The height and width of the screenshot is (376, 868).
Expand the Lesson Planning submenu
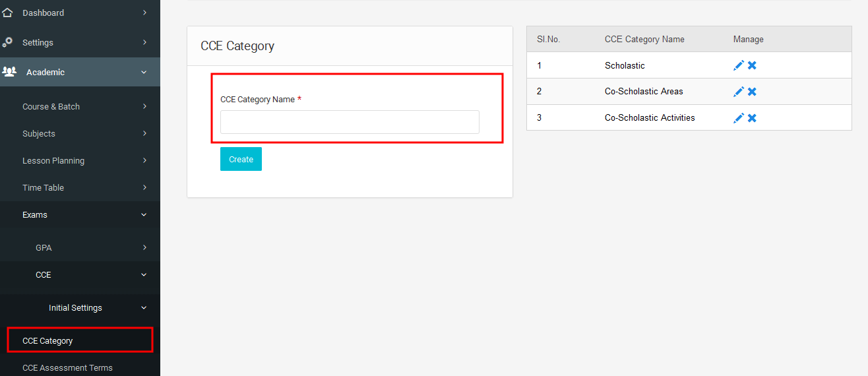(144, 160)
